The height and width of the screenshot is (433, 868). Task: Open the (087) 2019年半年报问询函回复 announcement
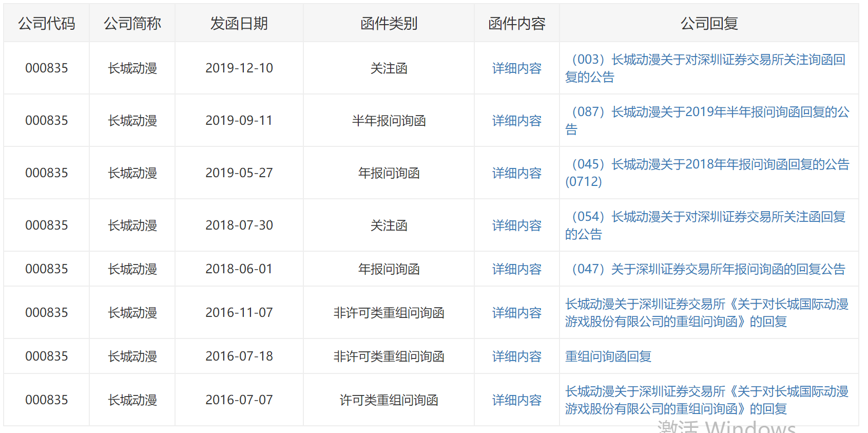707,121
